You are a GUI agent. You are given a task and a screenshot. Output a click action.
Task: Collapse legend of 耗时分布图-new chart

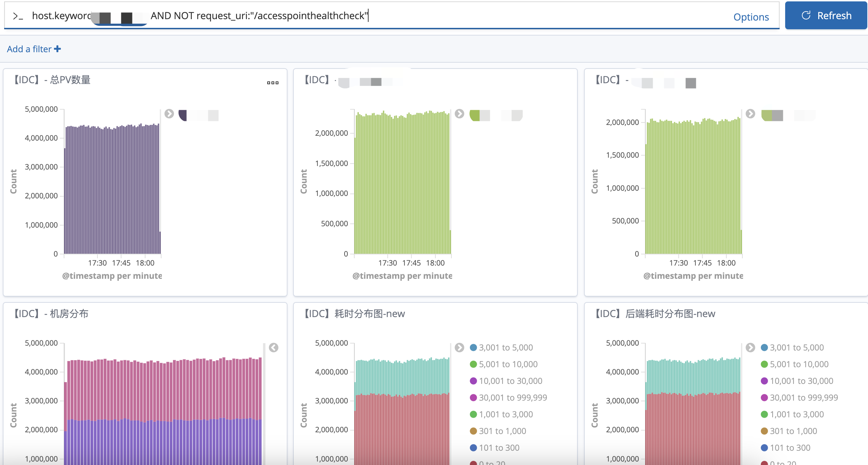pos(459,348)
